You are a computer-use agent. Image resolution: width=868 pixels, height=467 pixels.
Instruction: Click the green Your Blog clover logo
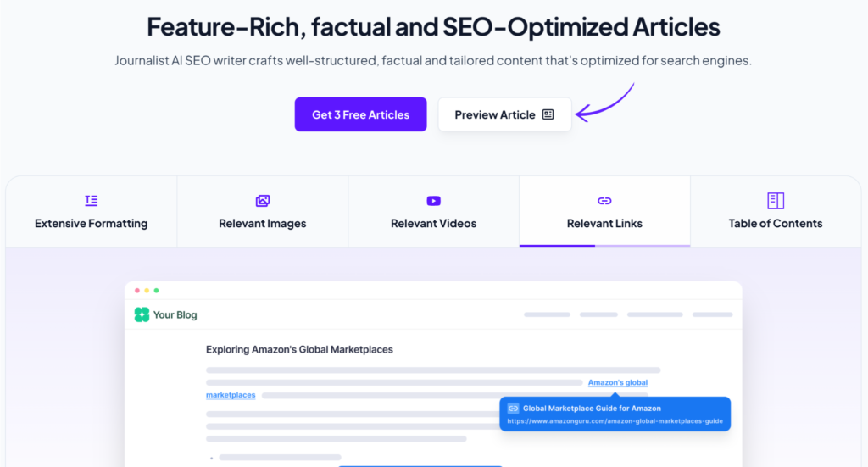coord(142,314)
